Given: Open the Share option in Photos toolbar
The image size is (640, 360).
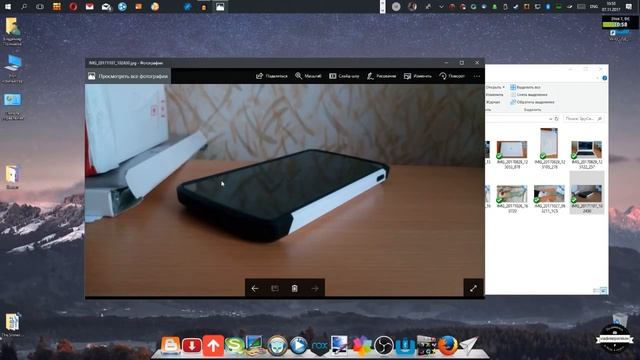Looking at the screenshot, I should (271, 76).
